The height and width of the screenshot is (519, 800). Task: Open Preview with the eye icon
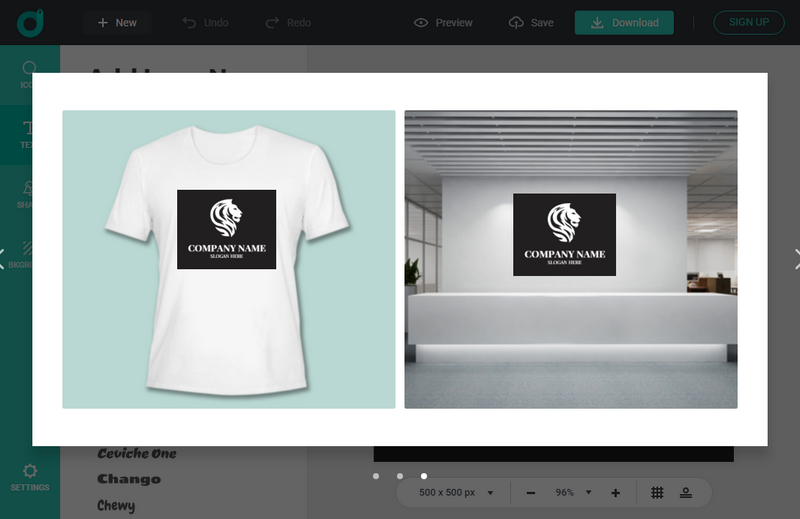click(443, 23)
